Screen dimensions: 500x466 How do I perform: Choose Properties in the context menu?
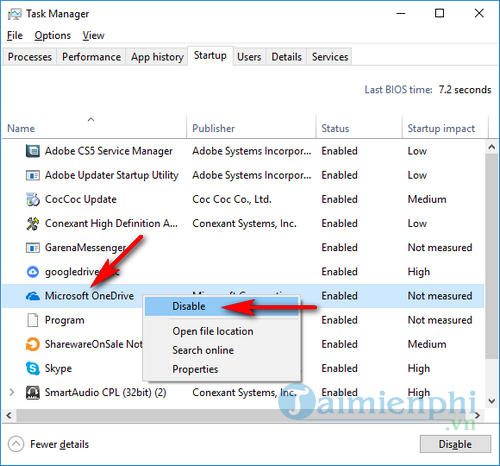222,369
